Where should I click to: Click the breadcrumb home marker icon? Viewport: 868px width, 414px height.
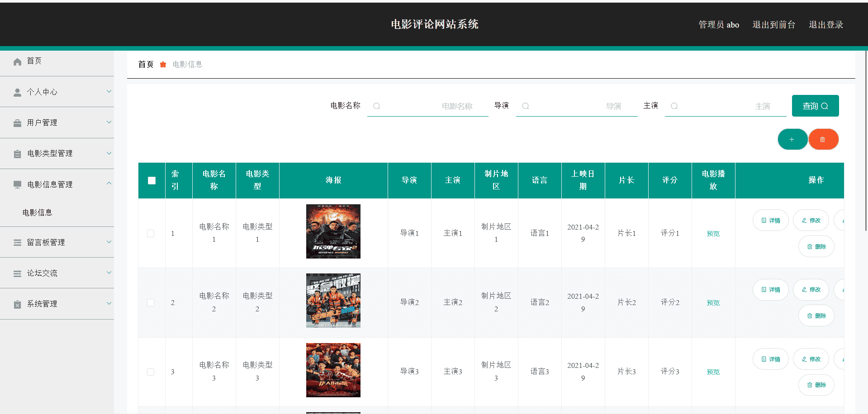point(163,65)
